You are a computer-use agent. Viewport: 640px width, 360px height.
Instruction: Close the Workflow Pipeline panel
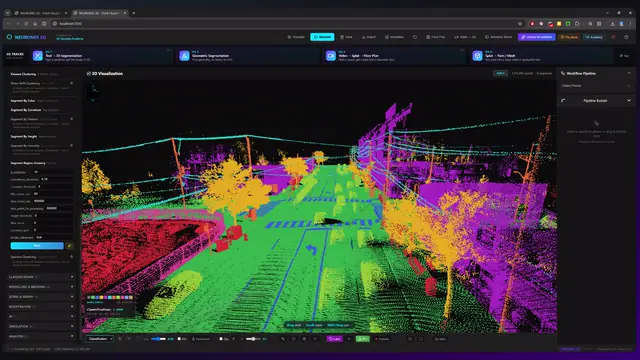629,73
